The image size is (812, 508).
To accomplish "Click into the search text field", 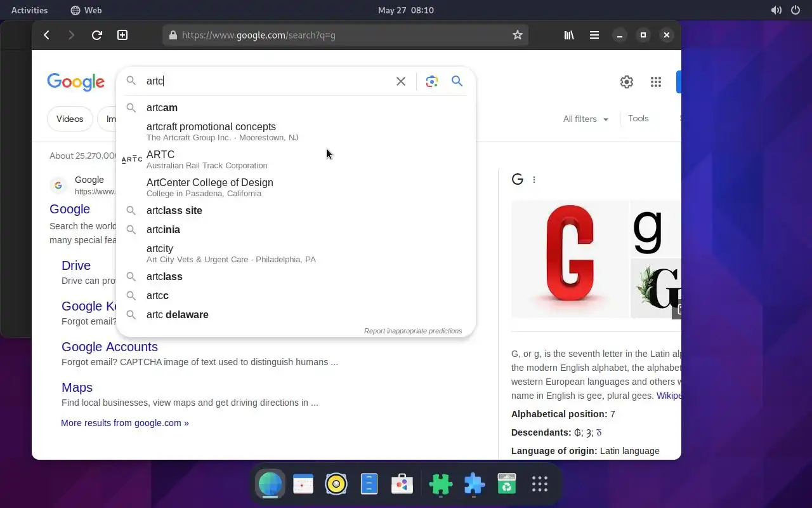I will coord(266,81).
